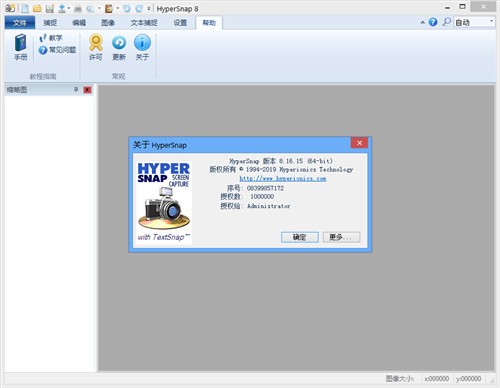Click the 1000000 license count value

(262, 197)
